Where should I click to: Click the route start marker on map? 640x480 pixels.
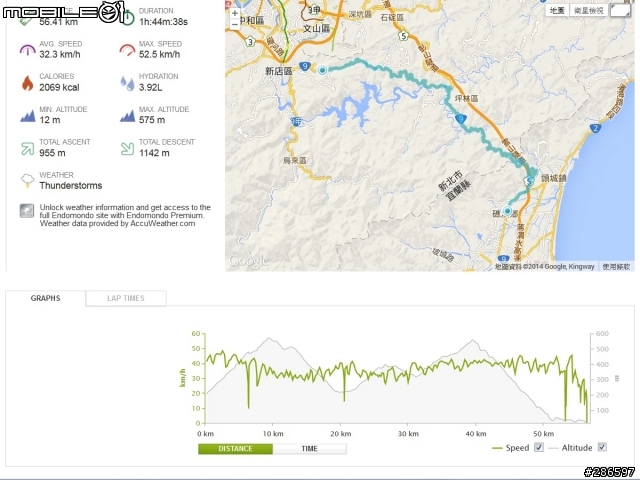(323, 70)
